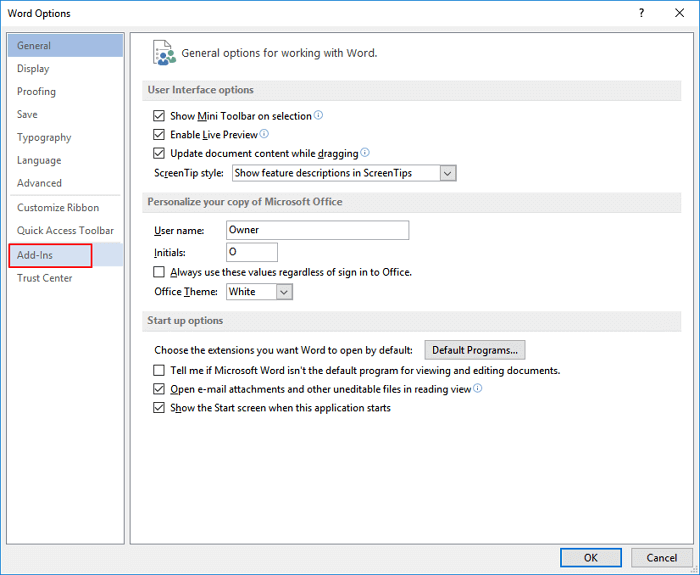Image resolution: width=700 pixels, height=575 pixels.
Task: Click info icon beside Mini Toolbar option
Action: (319, 116)
